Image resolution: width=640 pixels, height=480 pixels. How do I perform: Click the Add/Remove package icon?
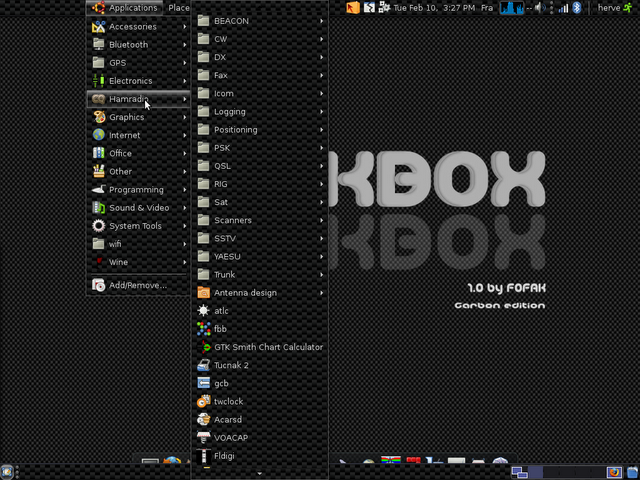point(98,285)
